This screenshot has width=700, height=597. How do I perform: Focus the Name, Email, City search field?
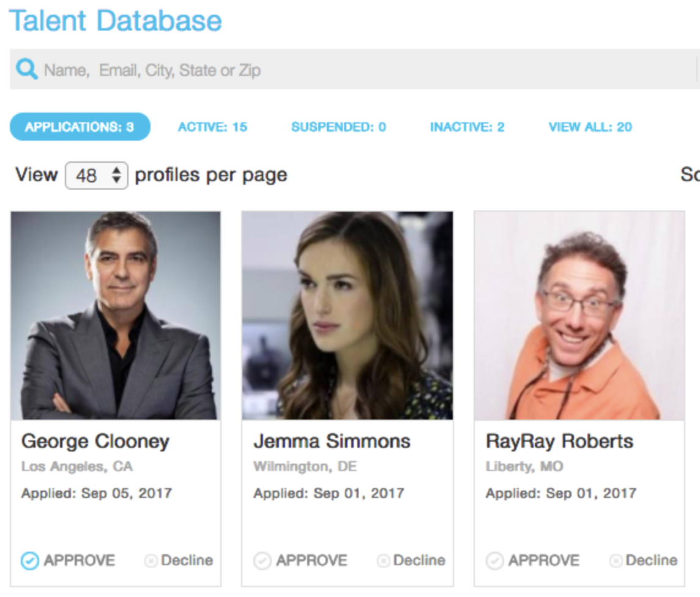coord(367,70)
